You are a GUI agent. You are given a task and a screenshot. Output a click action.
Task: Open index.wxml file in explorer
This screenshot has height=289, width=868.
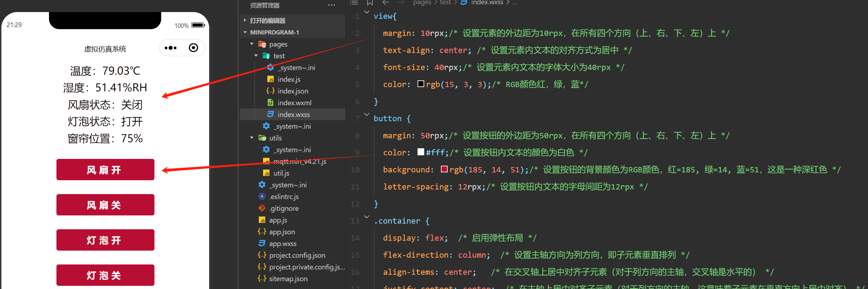[294, 103]
